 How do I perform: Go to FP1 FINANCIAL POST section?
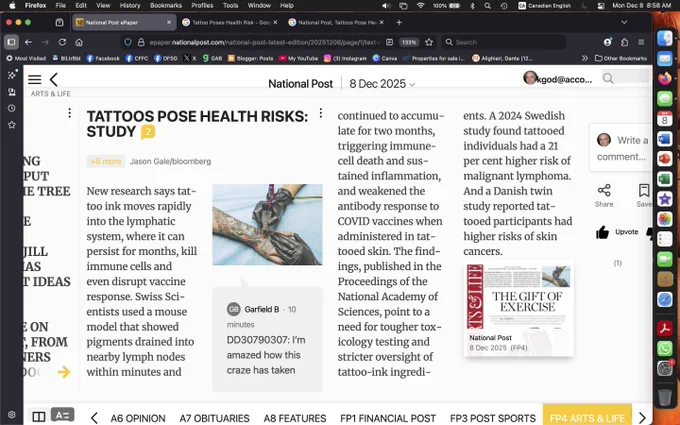pos(388,418)
